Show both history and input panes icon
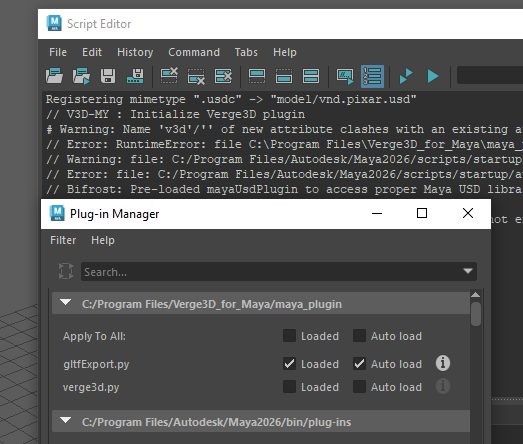The height and width of the screenshot is (444, 523). point(311,76)
